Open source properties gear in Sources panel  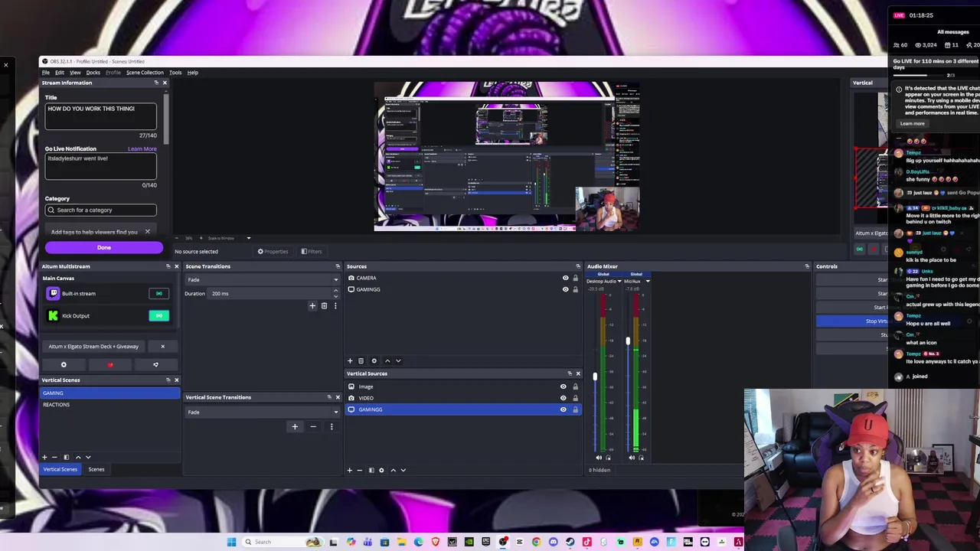(x=374, y=360)
